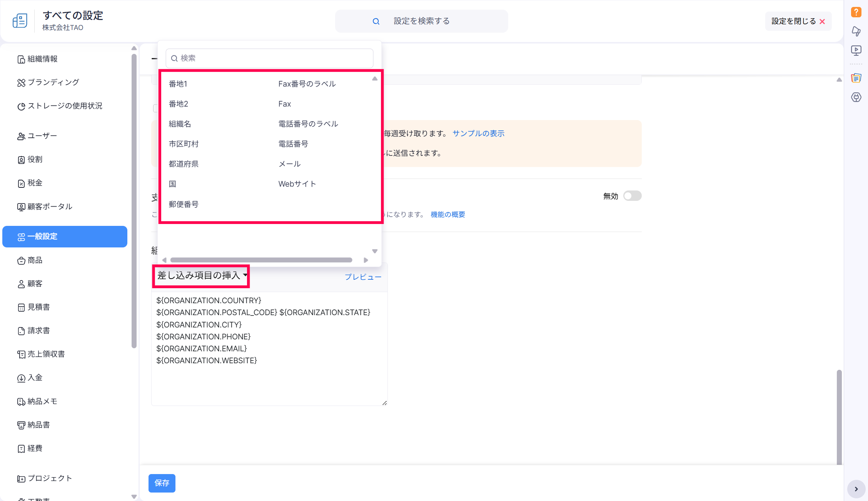Open the announcements megaphone icon
This screenshot has height=501, width=868.
[x=856, y=31]
